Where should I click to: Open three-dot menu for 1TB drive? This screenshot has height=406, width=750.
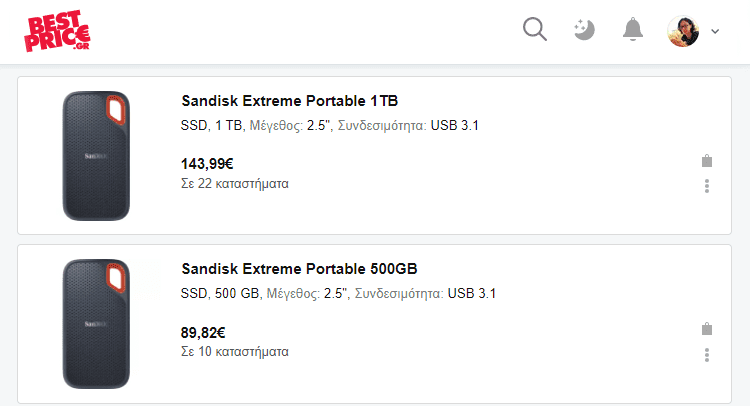707,186
